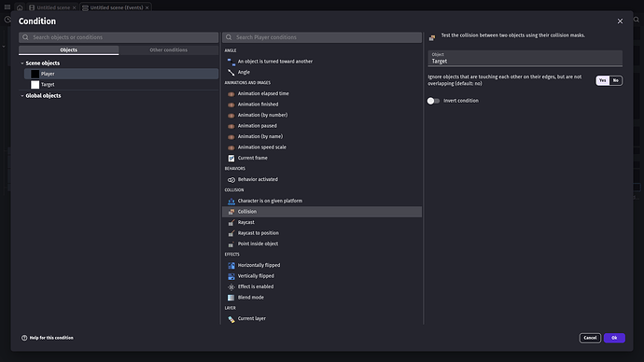Confirm with the Ok button

[614, 338]
